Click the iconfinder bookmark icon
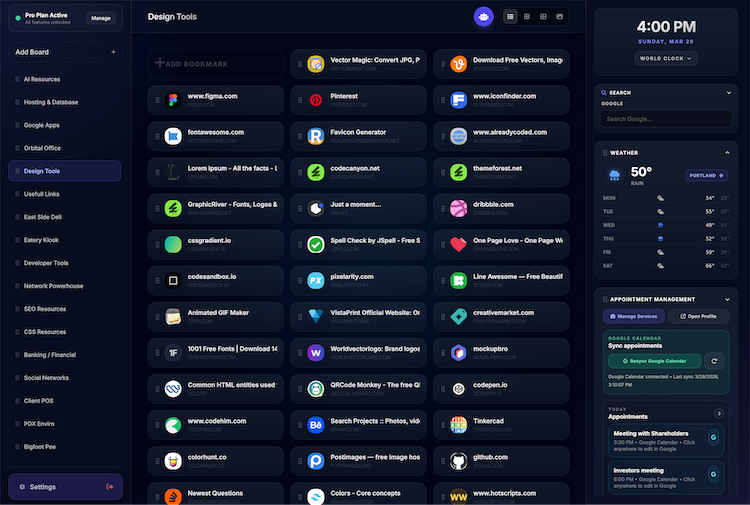This screenshot has width=750, height=505. 458,100
